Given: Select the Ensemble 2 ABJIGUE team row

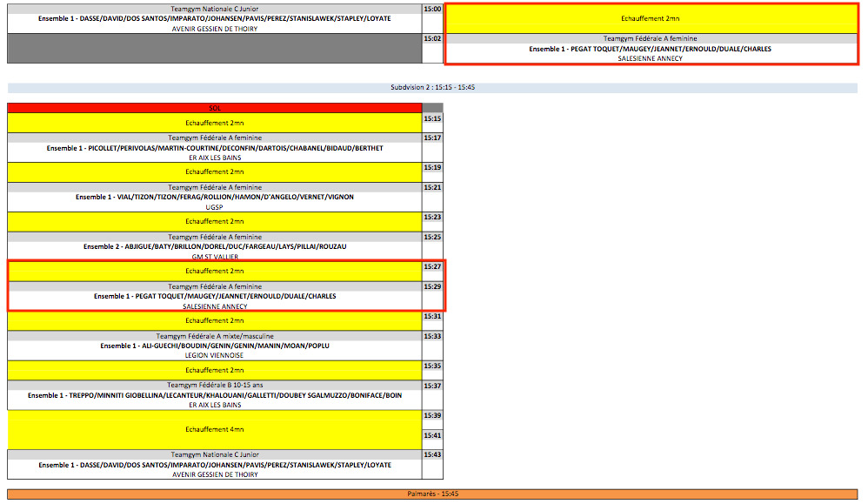Looking at the screenshot, I should (214, 246).
